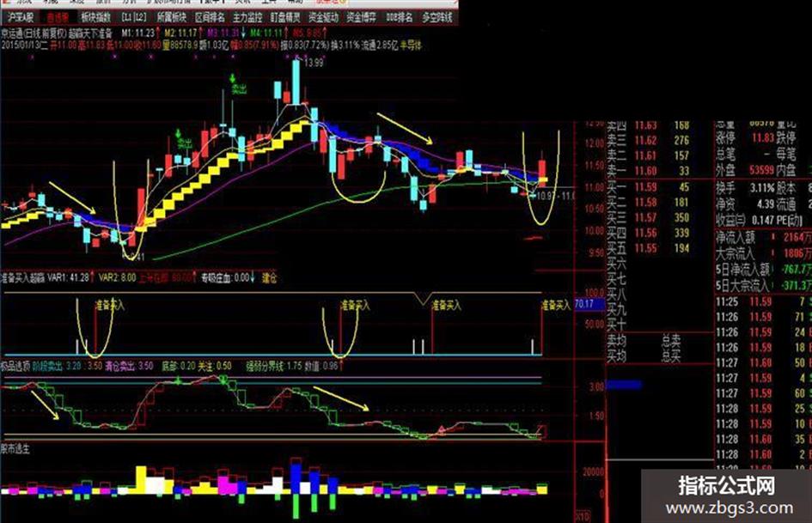Click the X10 scale label at volume axis
Screen dimensions: 812x523
click(583, 516)
